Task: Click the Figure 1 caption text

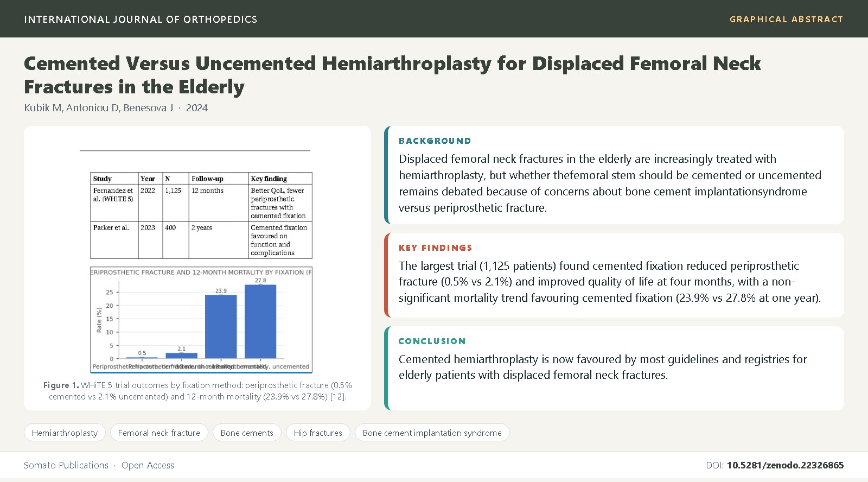Action: tap(197, 391)
